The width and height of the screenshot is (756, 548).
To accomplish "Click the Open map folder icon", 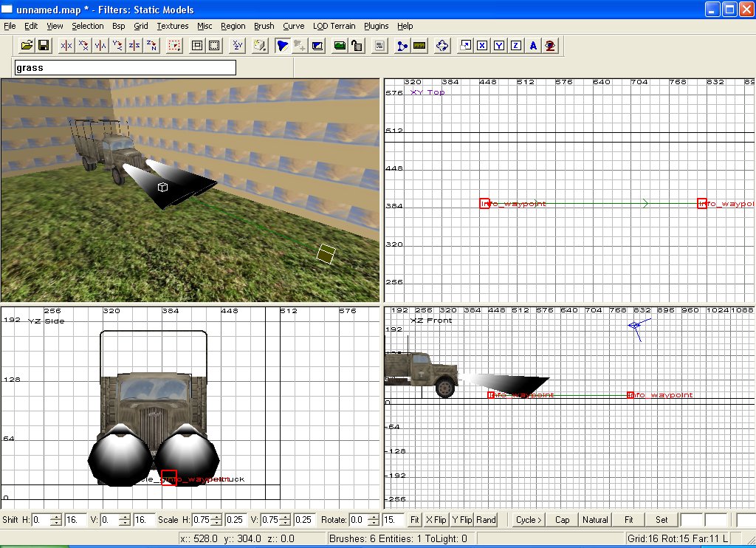I will (27, 46).
